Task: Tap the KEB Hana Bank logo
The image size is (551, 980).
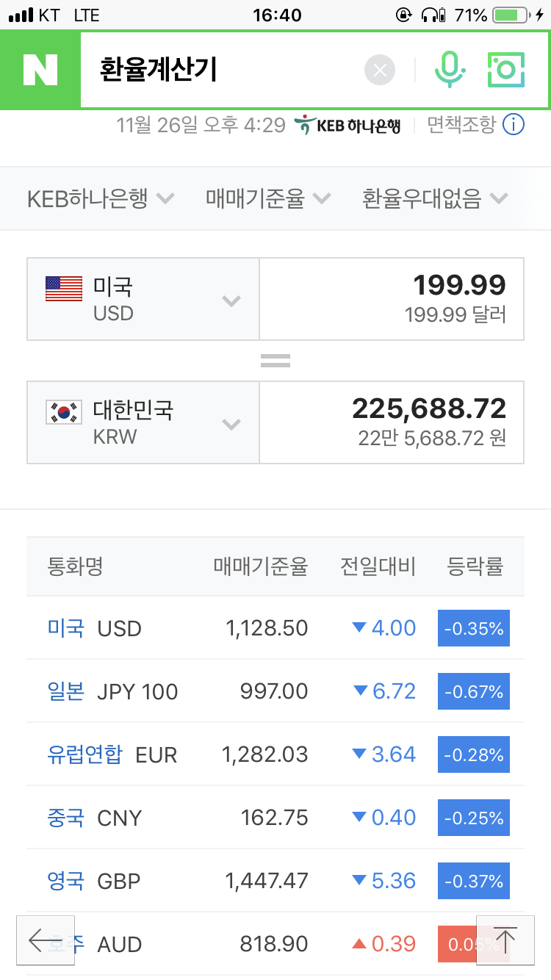Action: (347, 125)
